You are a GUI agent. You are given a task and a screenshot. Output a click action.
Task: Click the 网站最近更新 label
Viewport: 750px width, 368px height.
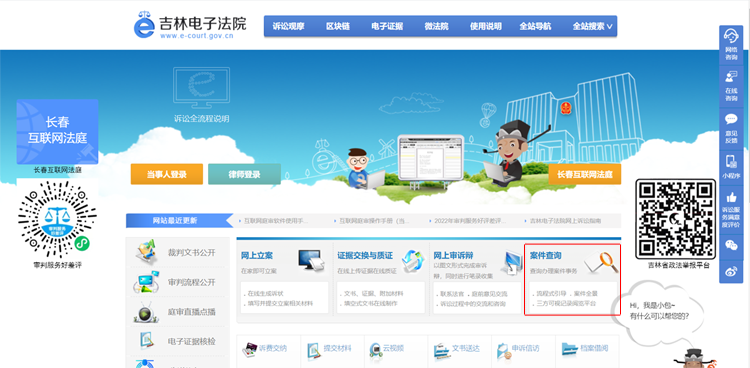[x=175, y=221]
